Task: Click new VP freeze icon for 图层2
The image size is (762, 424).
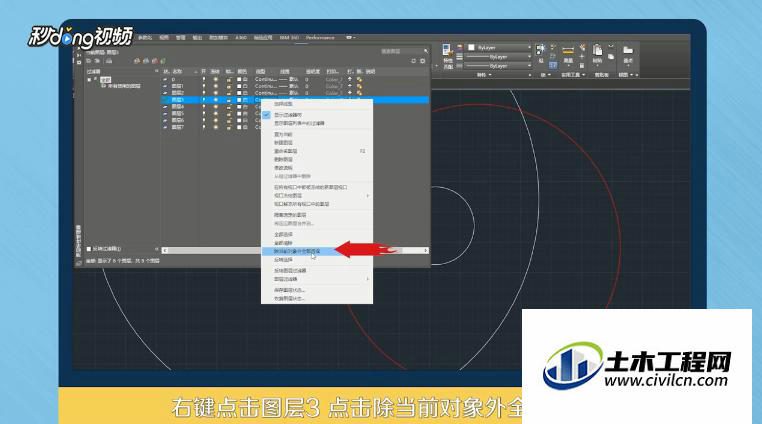Action: (360, 93)
